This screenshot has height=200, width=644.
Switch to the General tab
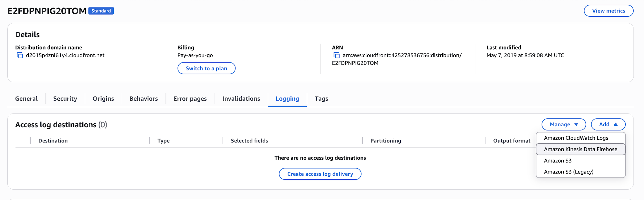click(26, 99)
